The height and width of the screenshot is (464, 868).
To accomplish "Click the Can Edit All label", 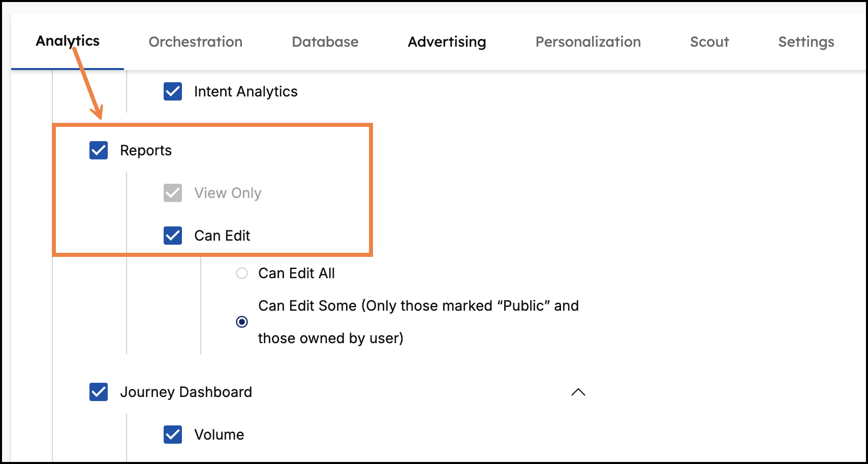I will click(x=296, y=273).
